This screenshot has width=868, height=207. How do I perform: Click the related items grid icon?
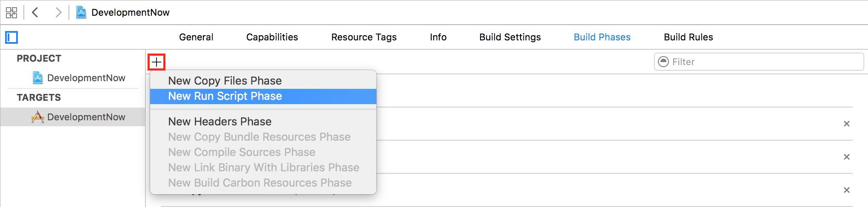pos(11,13)
